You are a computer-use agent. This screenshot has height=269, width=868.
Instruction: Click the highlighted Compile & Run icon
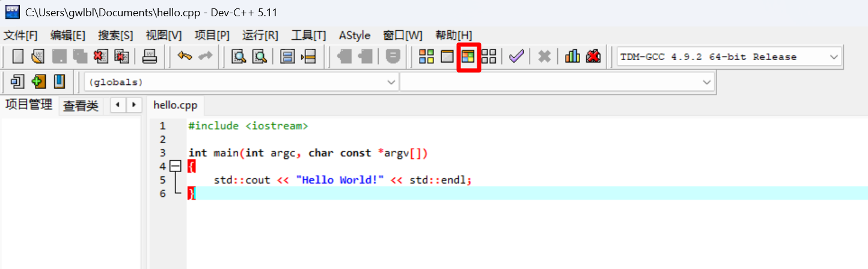(x=468, y=57)
